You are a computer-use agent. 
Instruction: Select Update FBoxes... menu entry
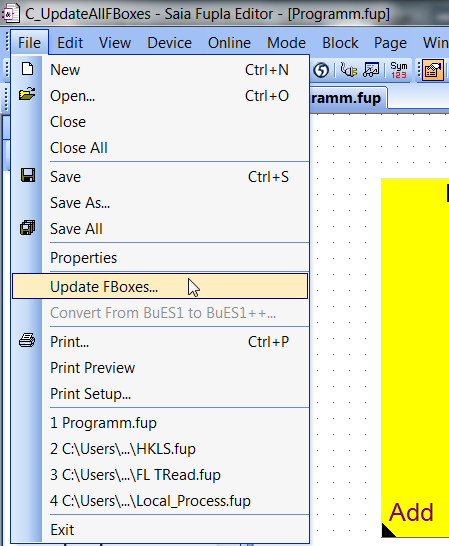(x=160, y=286)
